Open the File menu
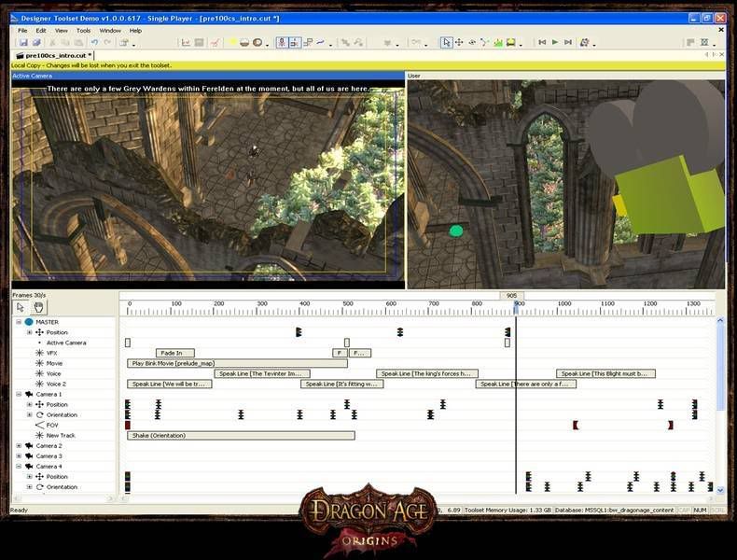 pyautogui.click(x=22, y=31)
